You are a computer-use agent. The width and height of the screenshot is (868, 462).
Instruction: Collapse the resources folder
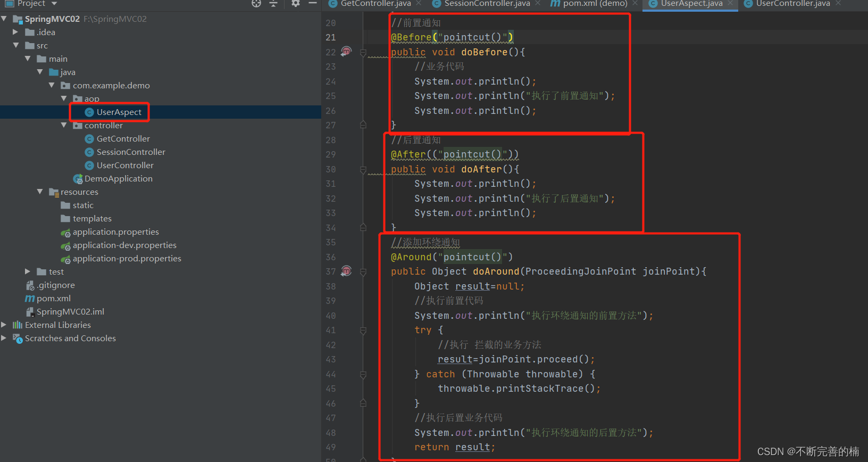click(x=40, y=192)
